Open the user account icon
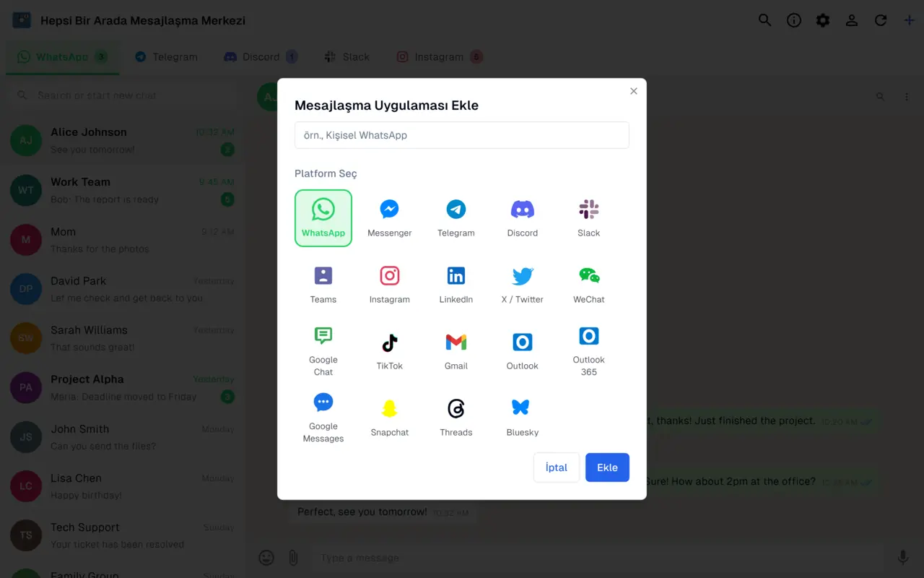 click(x=852, y=20)
